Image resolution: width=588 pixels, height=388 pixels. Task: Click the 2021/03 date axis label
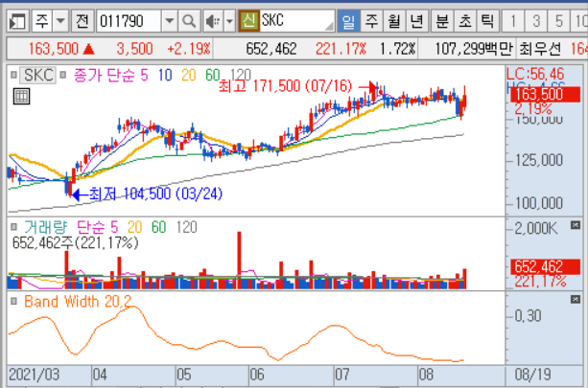coord(34,375)
